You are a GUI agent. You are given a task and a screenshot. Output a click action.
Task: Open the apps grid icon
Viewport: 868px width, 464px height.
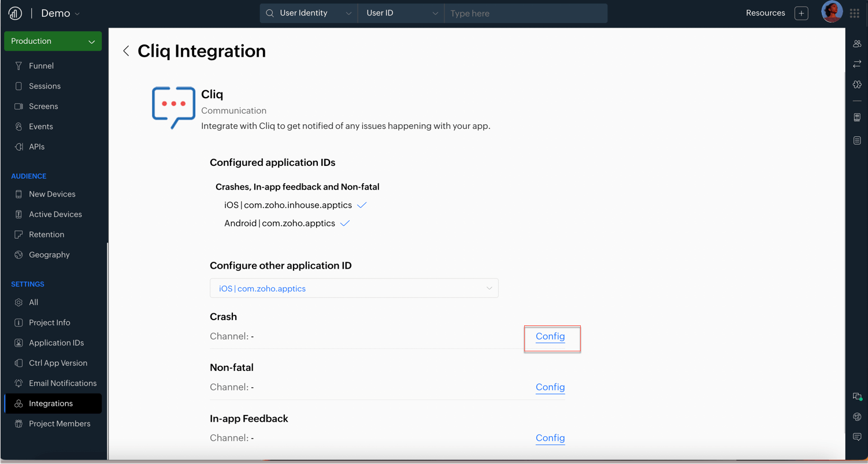[x=855, y=13]
